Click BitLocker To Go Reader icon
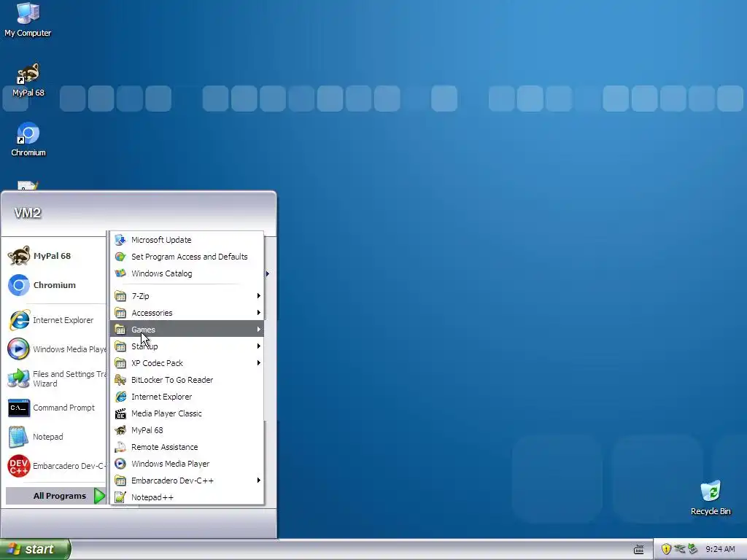Image resolution: width=747 pixels, height=560 pixels. click(x=120, y=379)
